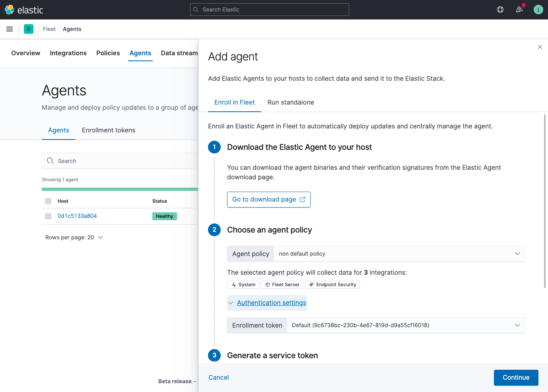Open the hamburger navigation menu

tap(10, 29)
